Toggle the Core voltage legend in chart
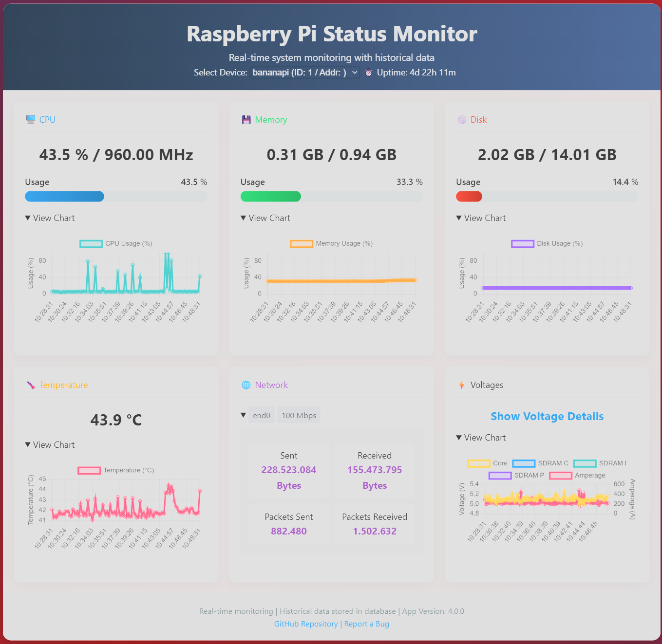Screen dimensions: 662x644 click(x=486, y=463)
